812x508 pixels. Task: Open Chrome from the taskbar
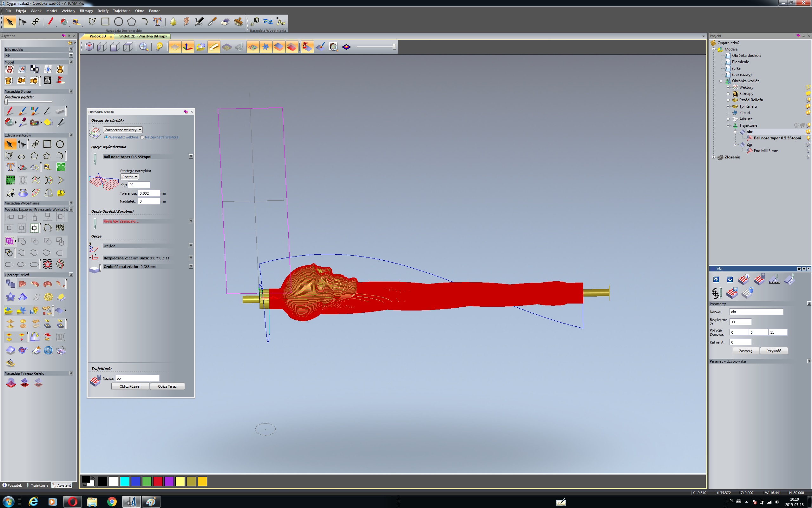[x=112, y=502]
